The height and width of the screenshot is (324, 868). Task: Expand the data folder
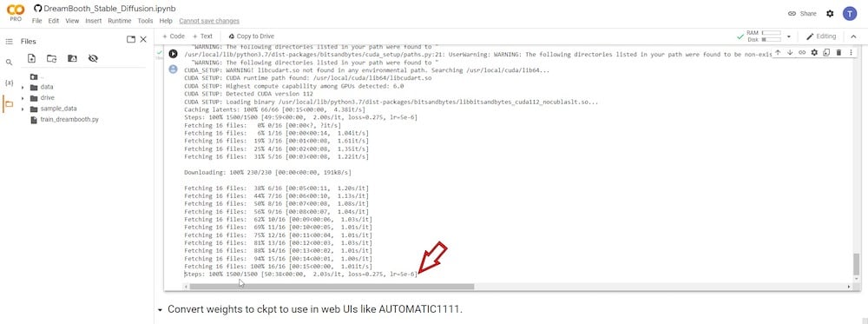click(23, 88)
